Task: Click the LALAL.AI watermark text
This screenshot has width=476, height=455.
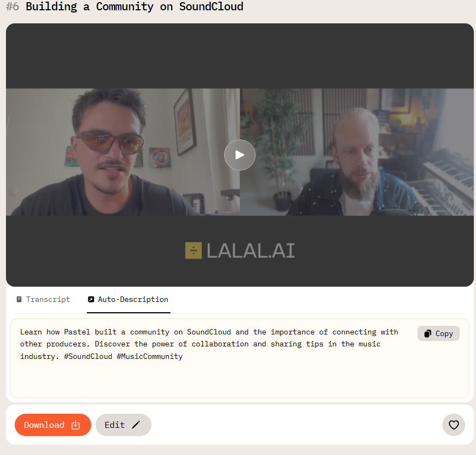Action: tap(251, 251)
